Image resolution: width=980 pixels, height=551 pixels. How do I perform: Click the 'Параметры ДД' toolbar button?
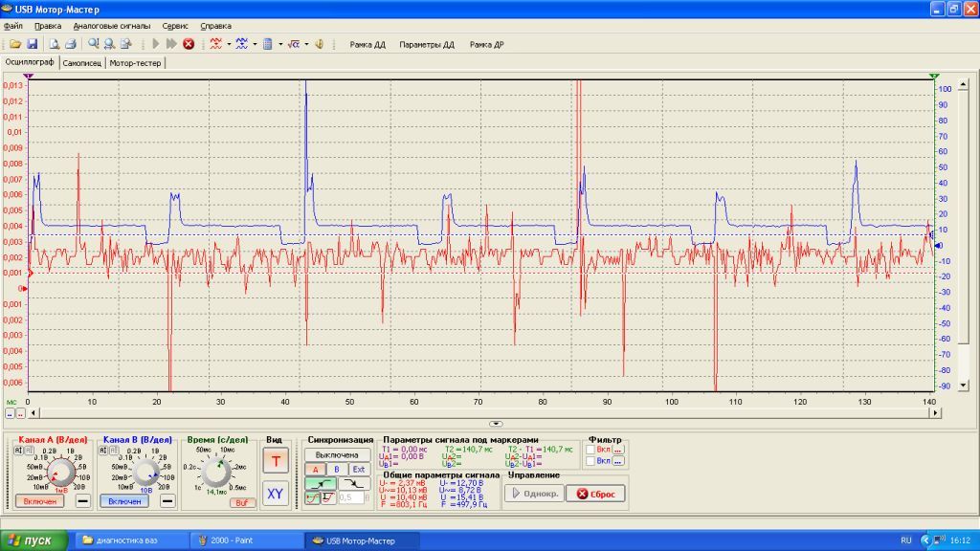click(x=427, y=44)
